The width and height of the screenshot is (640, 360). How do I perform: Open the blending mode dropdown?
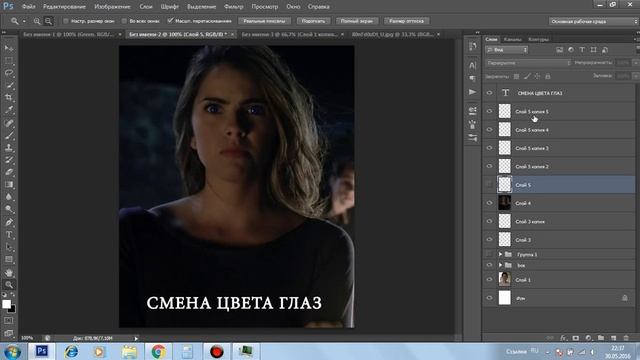tap(528, 63)
